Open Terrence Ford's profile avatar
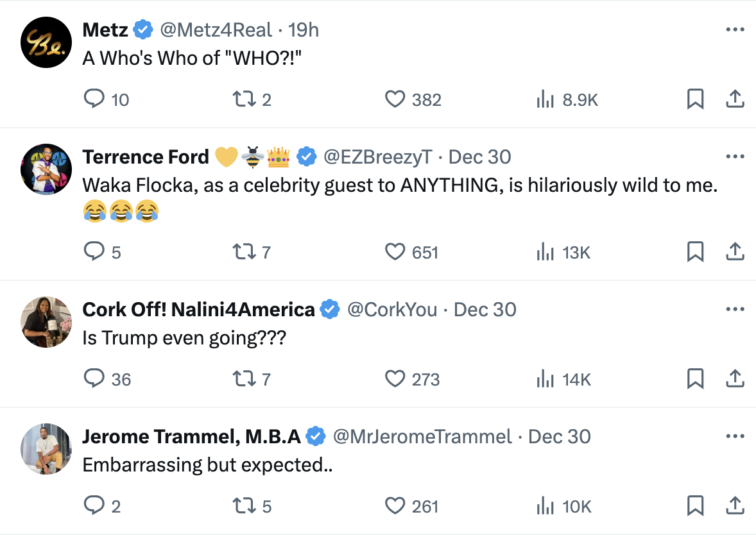 tap(46, 169)
